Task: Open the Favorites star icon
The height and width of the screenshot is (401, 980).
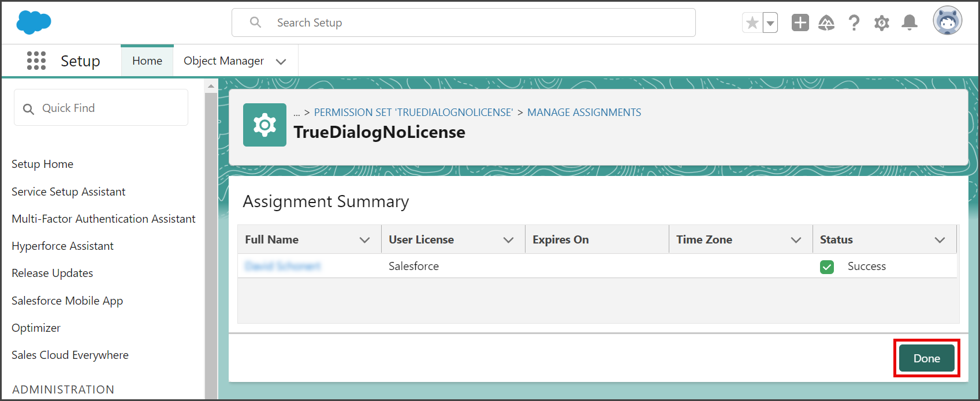Action: (x=752, y=23)
